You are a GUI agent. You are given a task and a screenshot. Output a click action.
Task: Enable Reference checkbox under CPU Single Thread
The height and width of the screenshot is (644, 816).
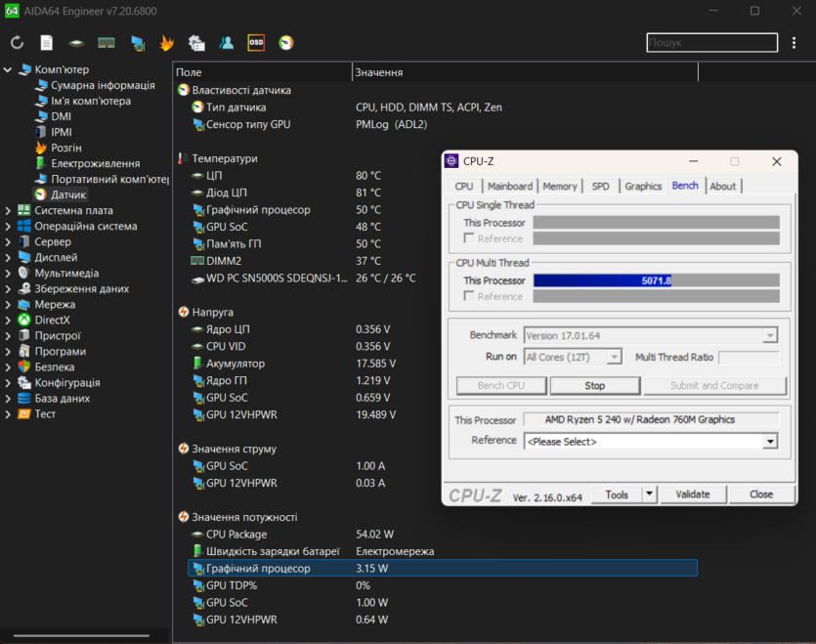469,238
